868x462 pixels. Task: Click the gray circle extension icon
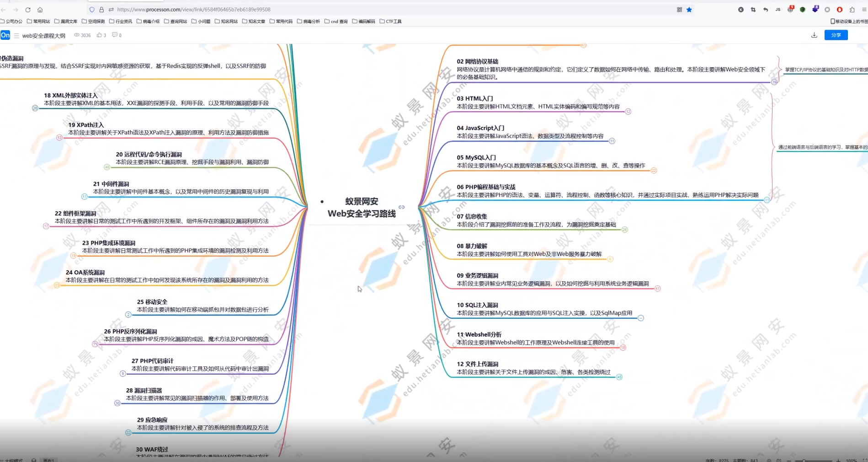(x=827, y=10)
